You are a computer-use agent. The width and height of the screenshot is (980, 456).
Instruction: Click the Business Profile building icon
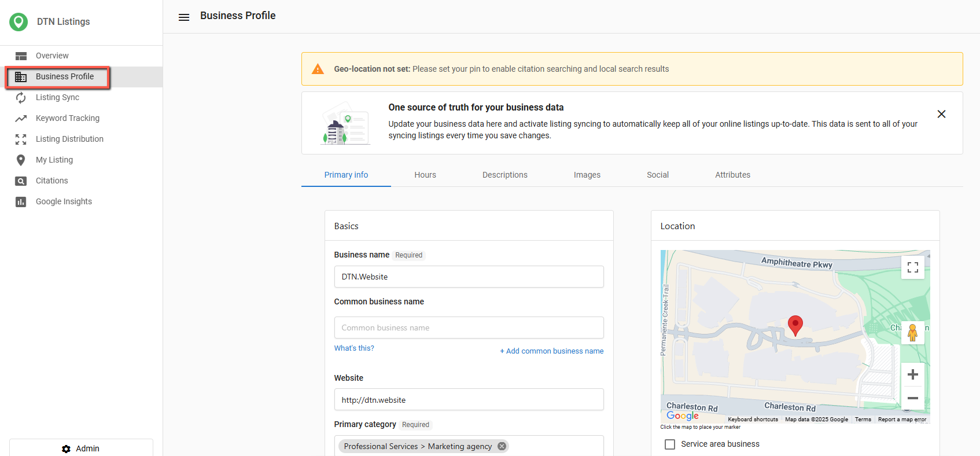point(21,77)
